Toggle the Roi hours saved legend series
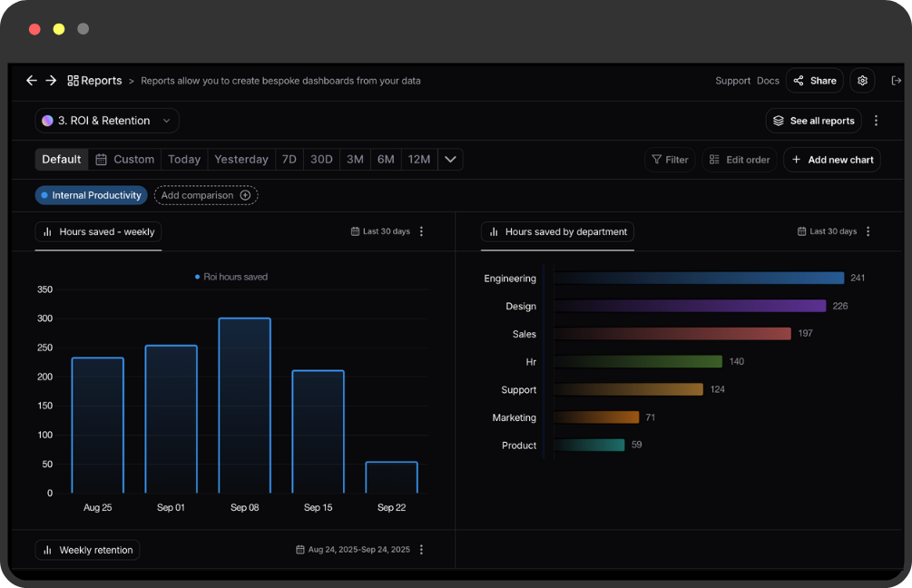 pyautogui.click(x=231, y=277)
